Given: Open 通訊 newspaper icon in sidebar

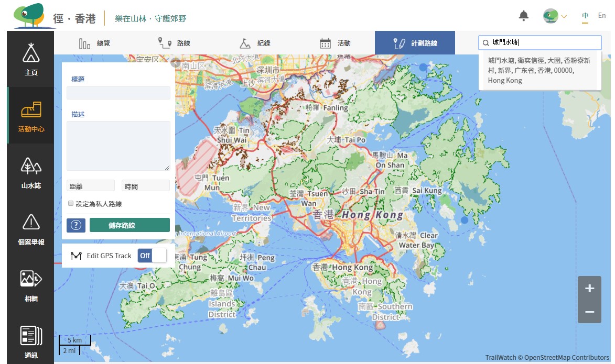Looking at the screenshot, I should 31,336.
